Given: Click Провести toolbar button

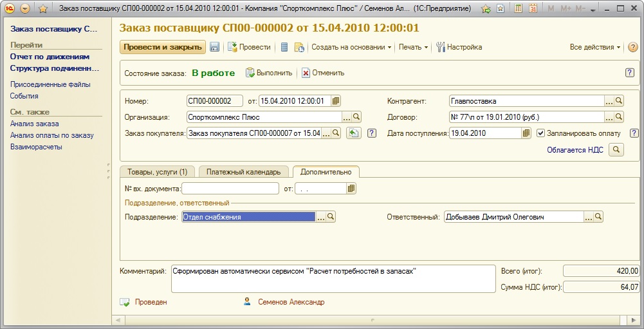Looking at the screenshot, I should tap(250, 47).
